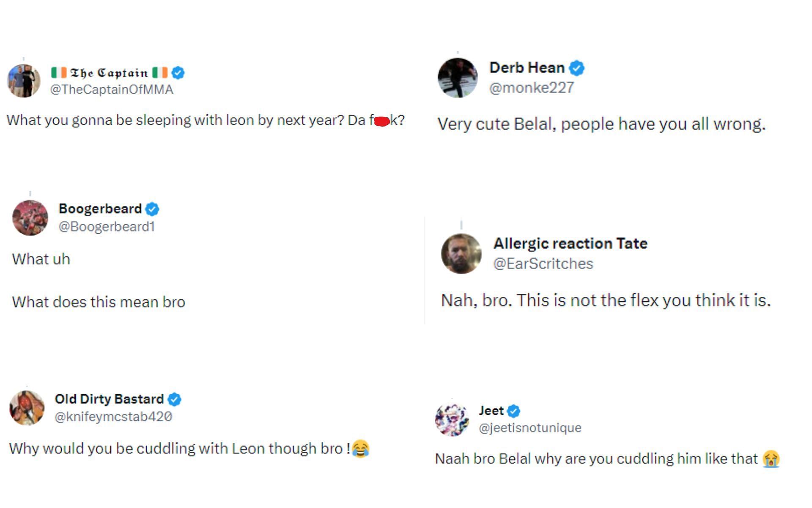Open Jeet's profile picture
This screenshot has width=812, height=508.
(452, 420)
